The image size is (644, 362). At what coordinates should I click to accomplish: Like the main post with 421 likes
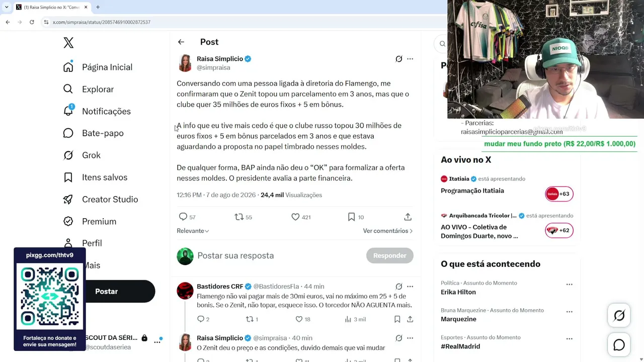pyautogui.click(x=295, y=217)
